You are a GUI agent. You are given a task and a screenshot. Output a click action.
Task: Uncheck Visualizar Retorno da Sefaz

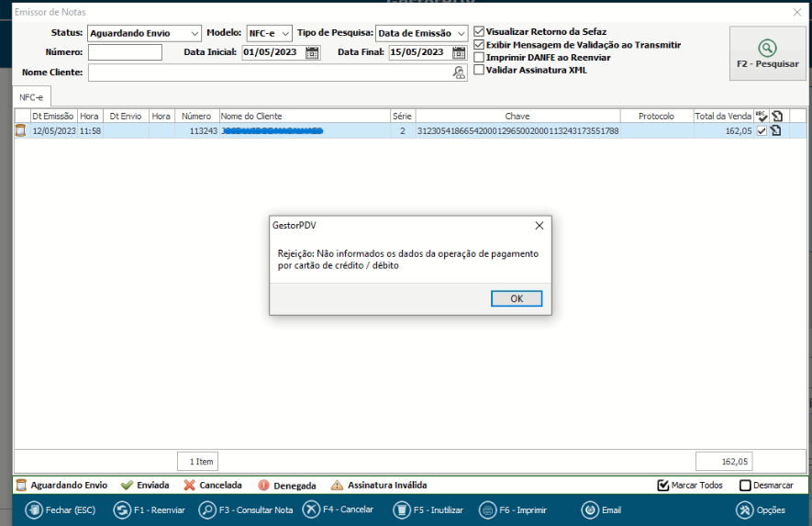[x=479, y=32]
